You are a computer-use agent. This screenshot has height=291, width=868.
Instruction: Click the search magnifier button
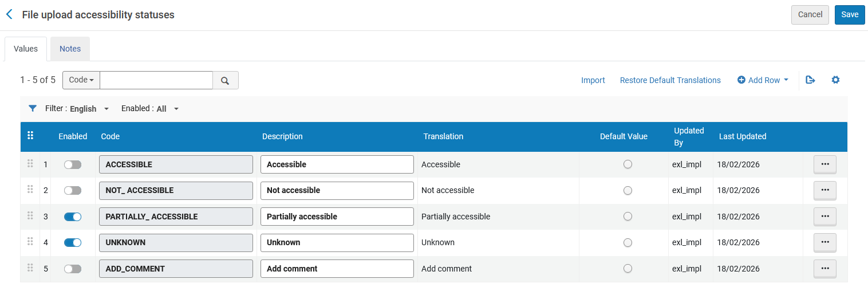point(226,80)
